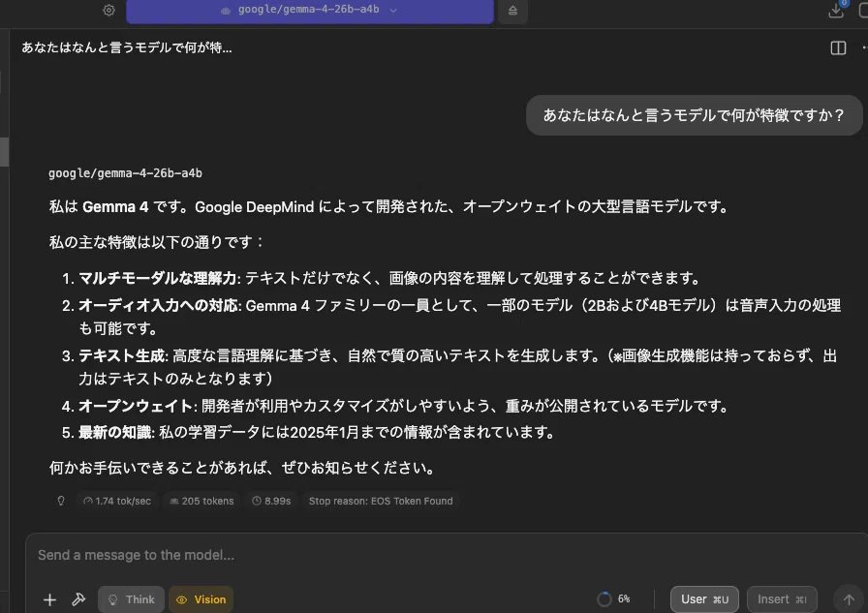Click the 最新の知識 list item
Image resolution: width=868 pixels, height=613 pixels.
[308, 432]
